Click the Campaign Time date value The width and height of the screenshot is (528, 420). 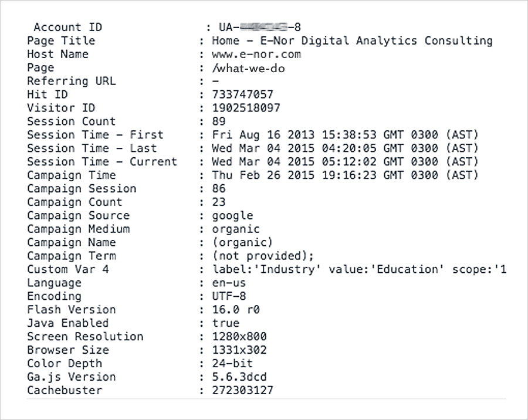pyautogui.click(x=345, y=175)
